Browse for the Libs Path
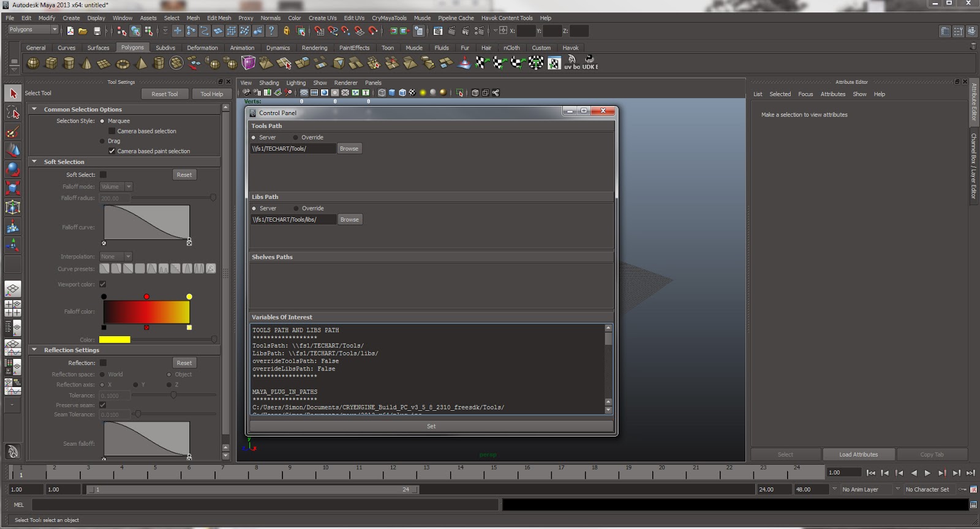Viewport: 980px width, 529px height. point(350,220)
